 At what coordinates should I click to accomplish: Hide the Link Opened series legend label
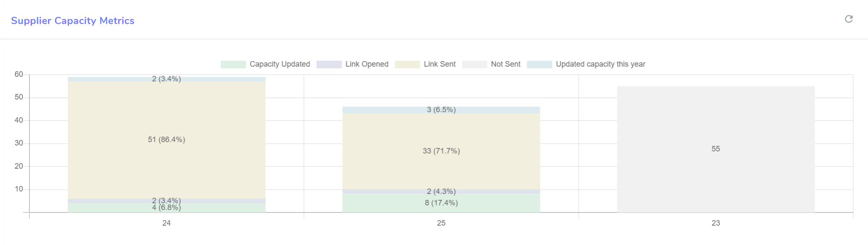pyautogui.click(x=367, y=64)
